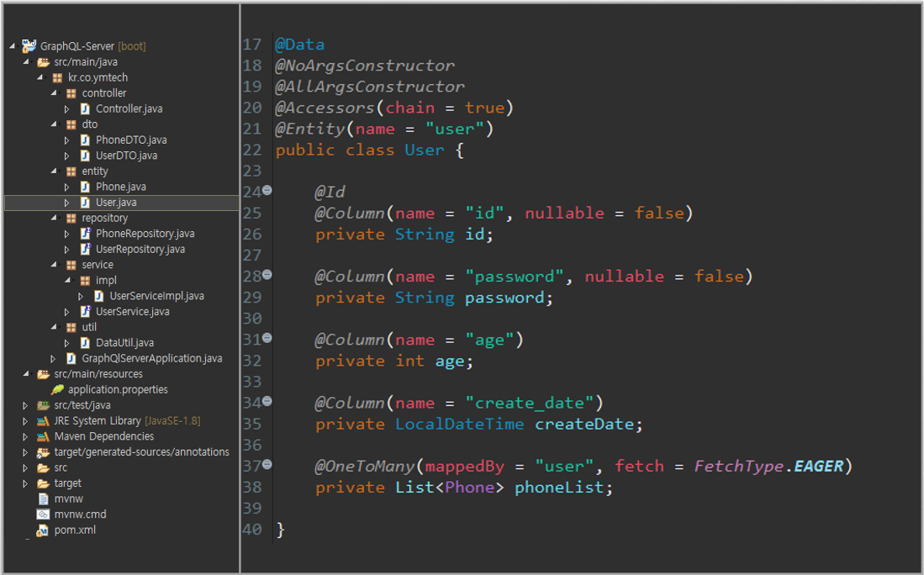Click the GraphQL-Server project icon
This screenshot has width=924, height=575.
pyautogui.click(x=29, y=46)
